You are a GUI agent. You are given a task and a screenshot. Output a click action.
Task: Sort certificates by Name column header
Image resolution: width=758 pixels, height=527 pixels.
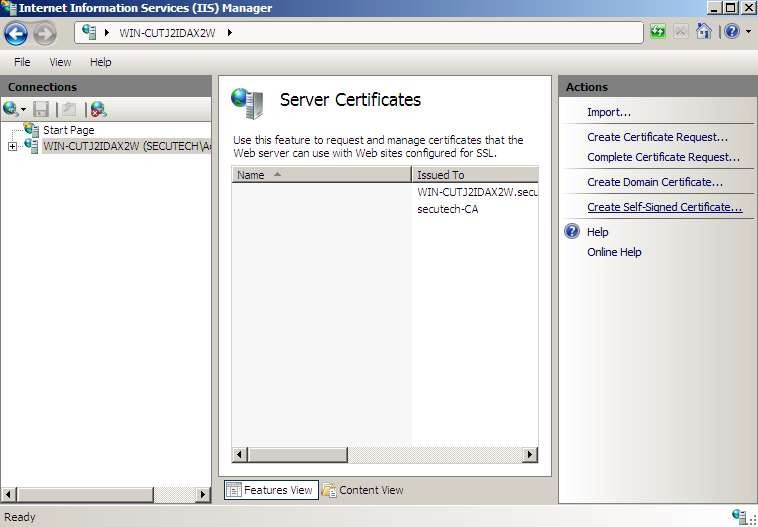pyautogui.click(x=321, y=175)
